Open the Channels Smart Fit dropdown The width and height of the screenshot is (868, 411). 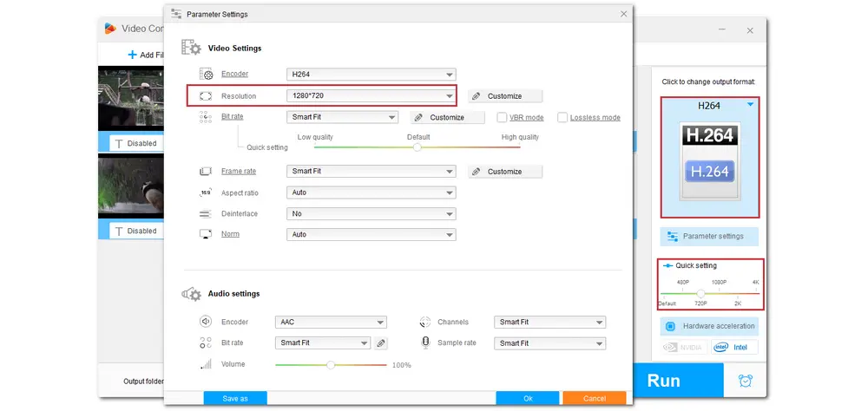[x=549, y=322]
